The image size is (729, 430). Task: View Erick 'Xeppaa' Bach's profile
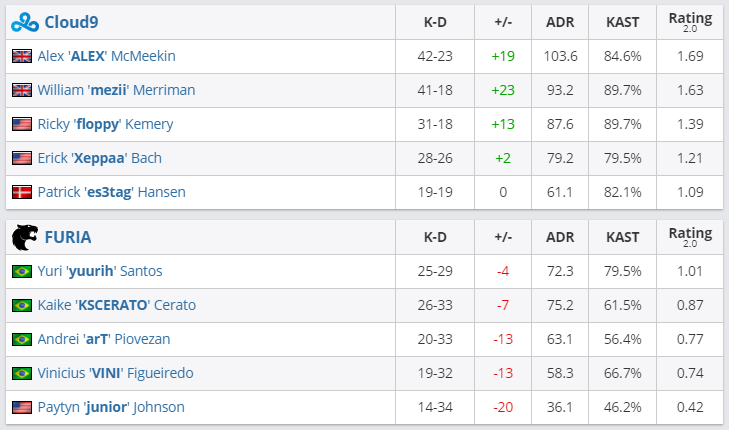pos(100,158)
